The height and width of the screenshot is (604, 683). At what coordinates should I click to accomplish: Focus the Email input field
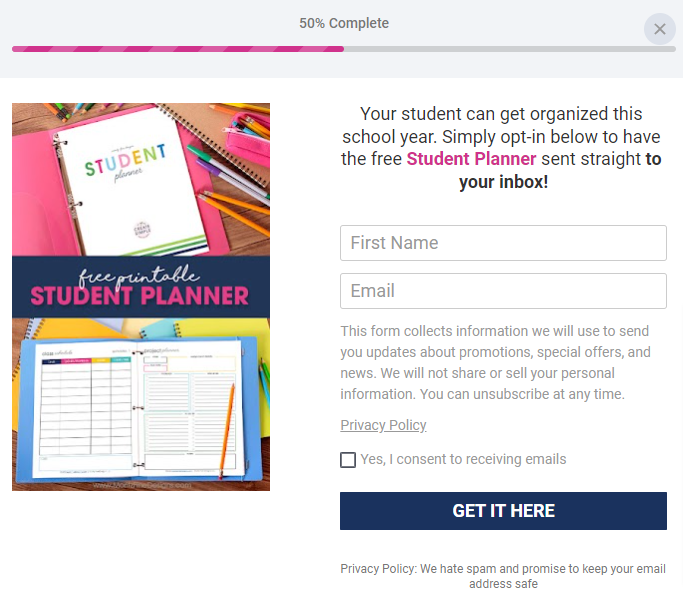[x=503, y=291]
